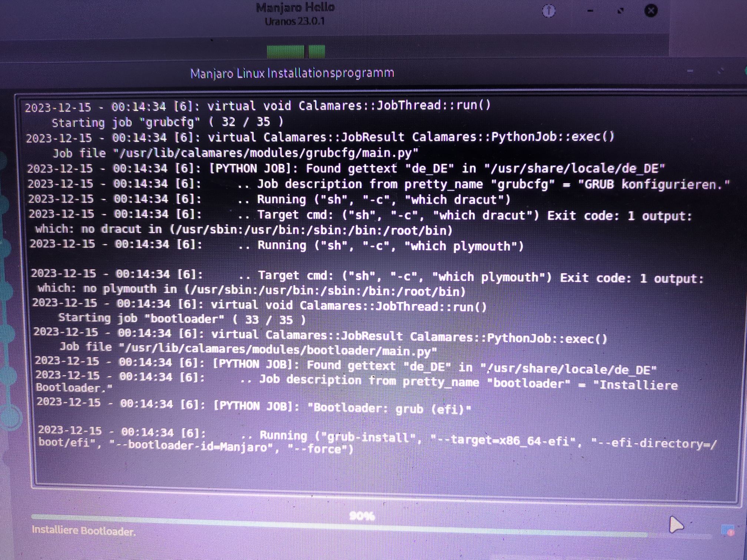This screenshot has height=560, width=747.
Task: Click the 'Installiere Bootloader.' status label
Action: [x=84, y=531]
